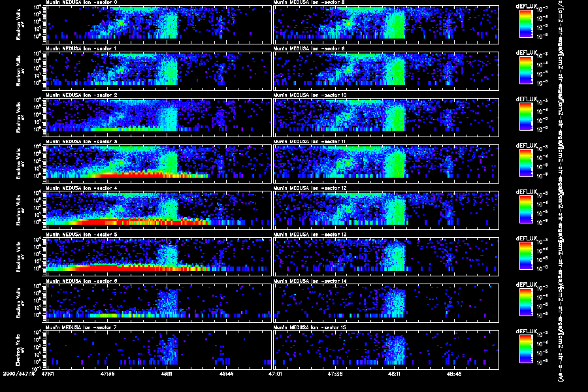The width and height of the screenshot is (588, 392).
Task: Open the sector 13 spectrogram panel
Action: pyautogui.click(x=385, y=255)
